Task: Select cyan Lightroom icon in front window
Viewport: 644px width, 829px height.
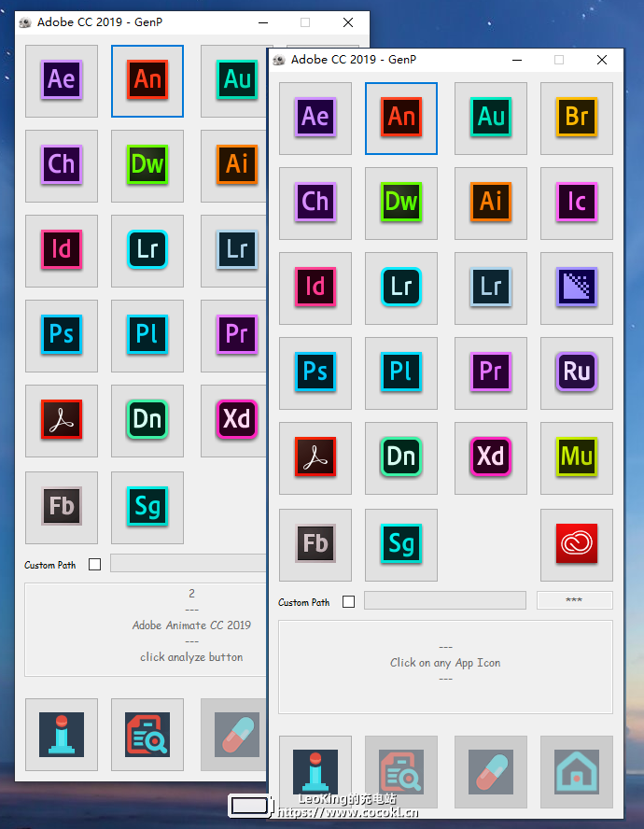Action: (x=400, y=288)
